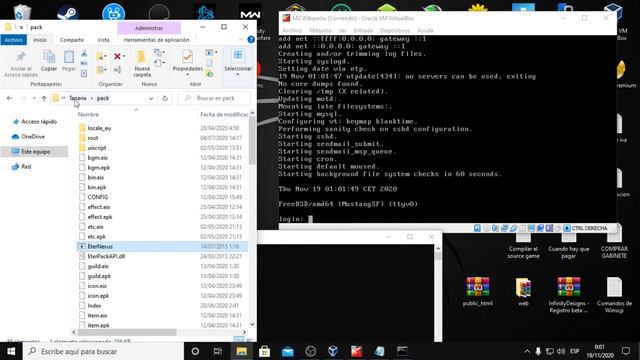This screenshot has width=640, height=360.
Task: Click the Windows taskbar search box
Action: [103, 351]
